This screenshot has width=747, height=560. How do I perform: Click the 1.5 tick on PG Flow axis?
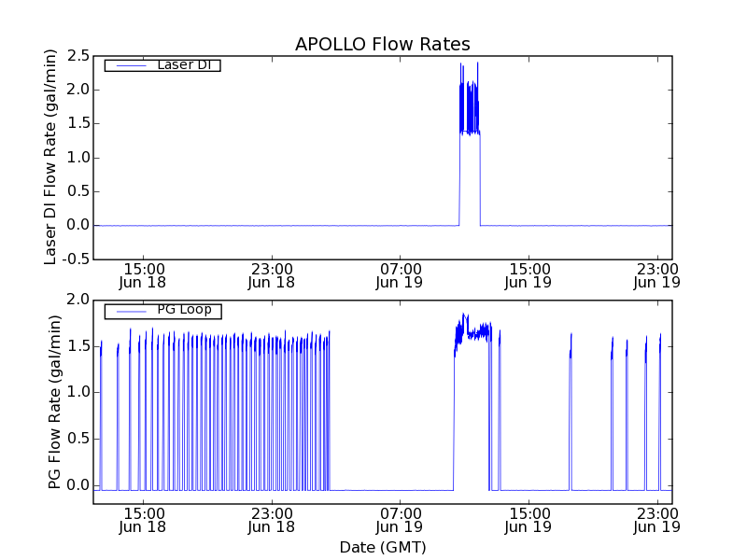pos(78,346)
